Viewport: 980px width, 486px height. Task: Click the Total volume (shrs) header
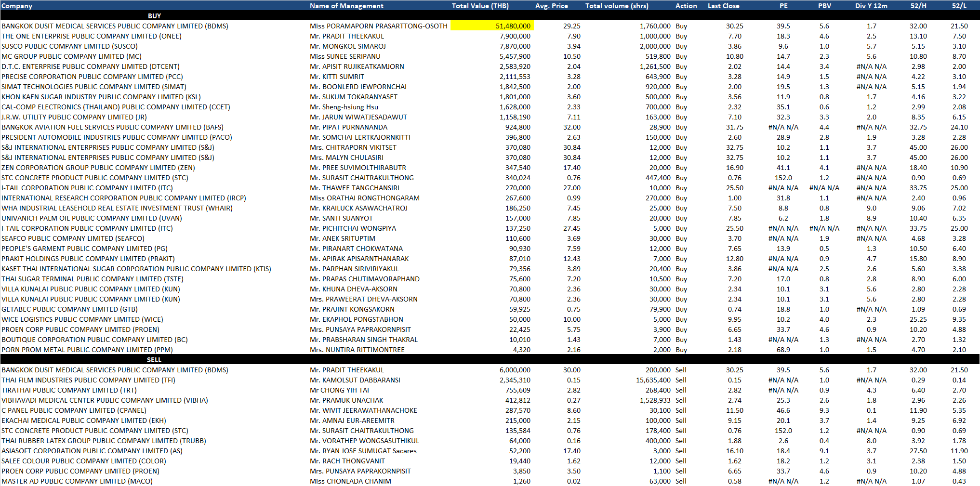point(617,6)
